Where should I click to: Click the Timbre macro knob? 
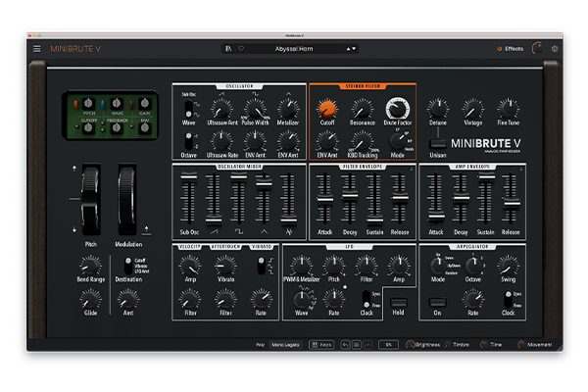coord(448,344)
